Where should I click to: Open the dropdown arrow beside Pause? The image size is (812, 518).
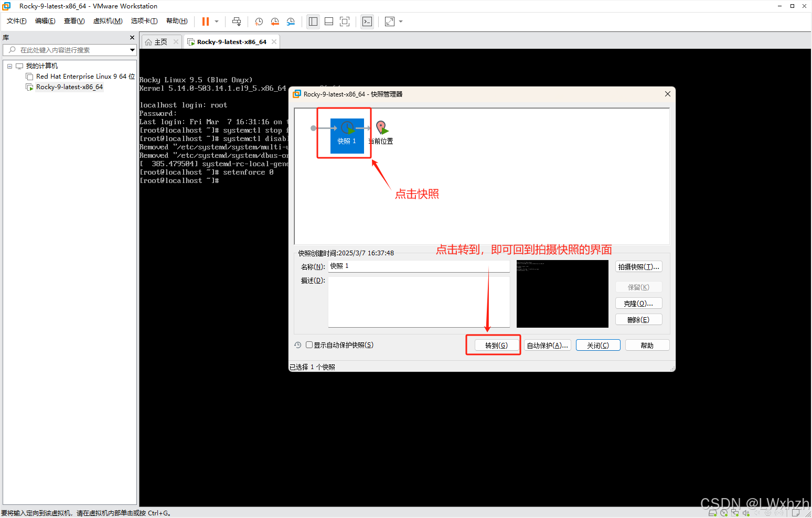tap(217, 21)
